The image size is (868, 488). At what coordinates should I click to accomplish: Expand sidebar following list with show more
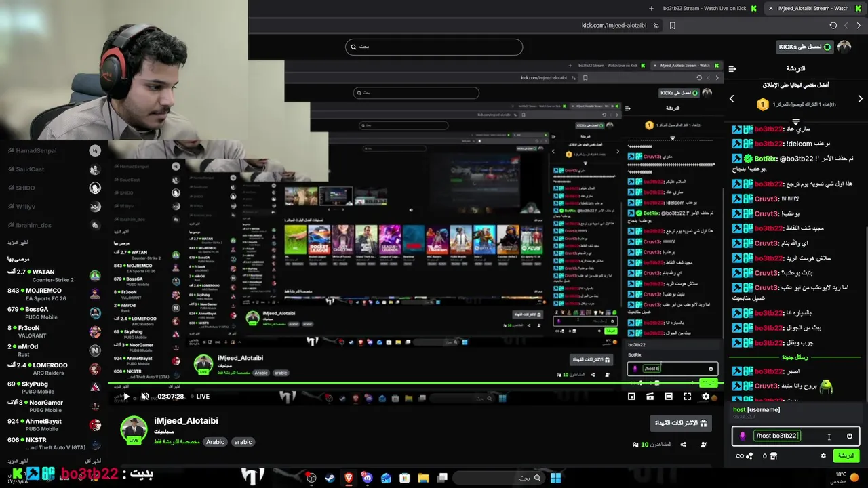[x=18, y=242]
